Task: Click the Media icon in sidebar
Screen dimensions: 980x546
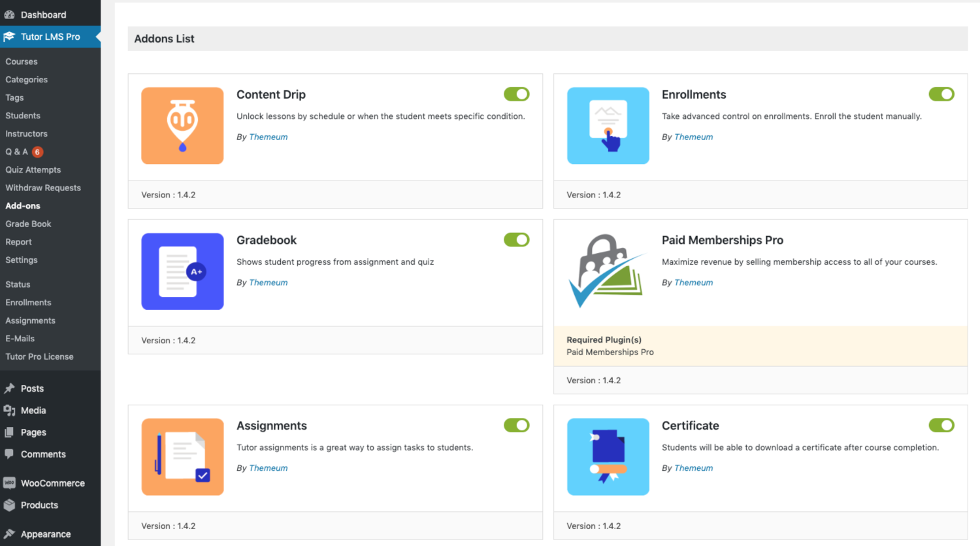Action: tap(9, 411)
